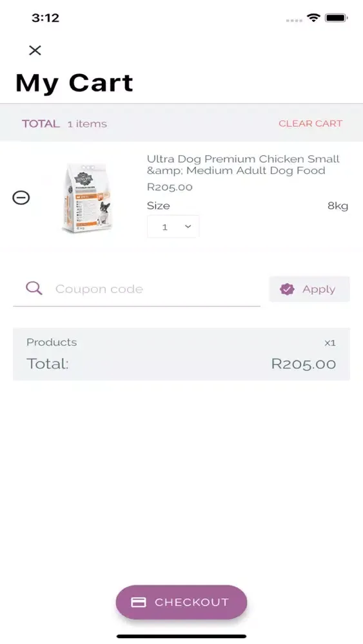Clear the cart via CLEAR CART link
The height and width of the screenshot is (644, 363).
coord(310,124)
